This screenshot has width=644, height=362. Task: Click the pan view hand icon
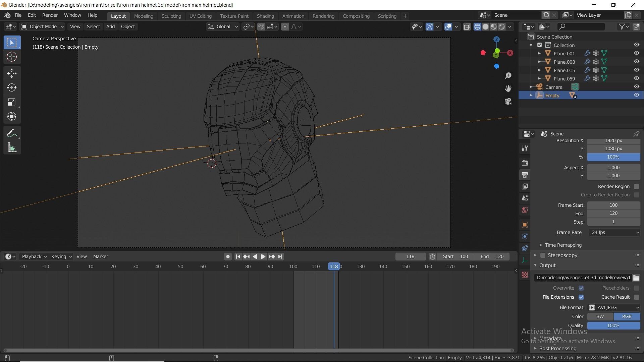click(x=508, y=88)
